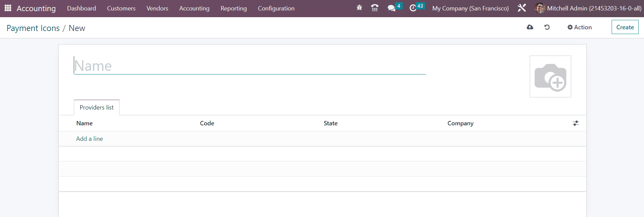
Task: Open the Mitchell Admin user menu
Action: pyautogui.click(x=588, y=8)
